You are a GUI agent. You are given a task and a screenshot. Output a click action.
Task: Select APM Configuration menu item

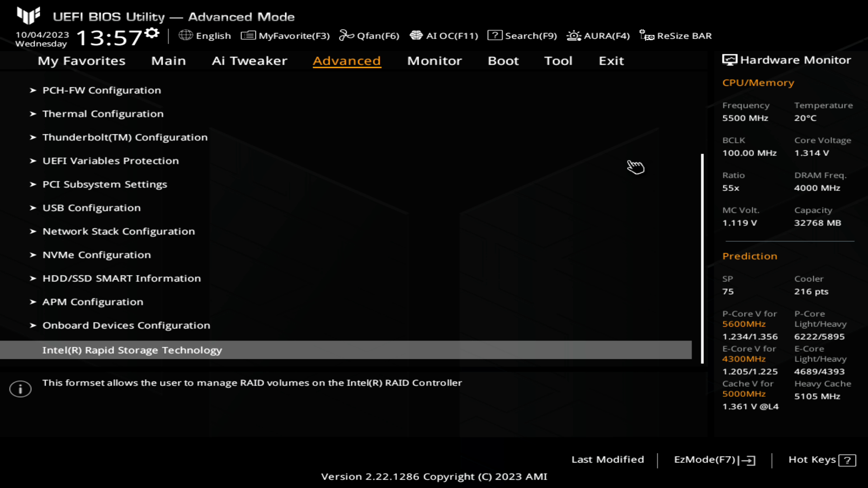coord(93,301)
